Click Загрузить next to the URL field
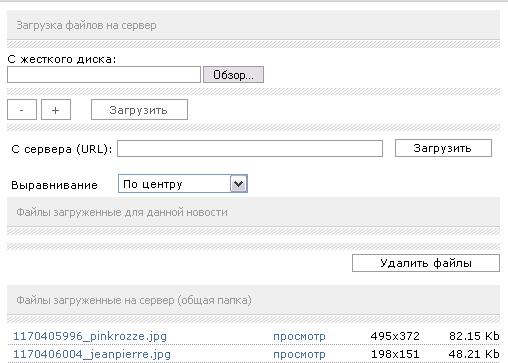The image size is (508, 363). 443,148
